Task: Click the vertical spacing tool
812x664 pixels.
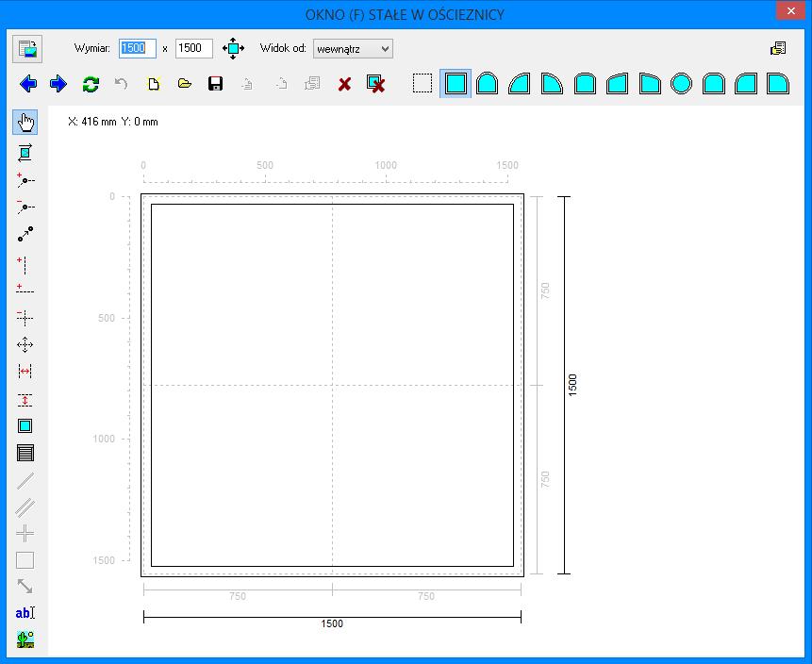Action: 25,399
